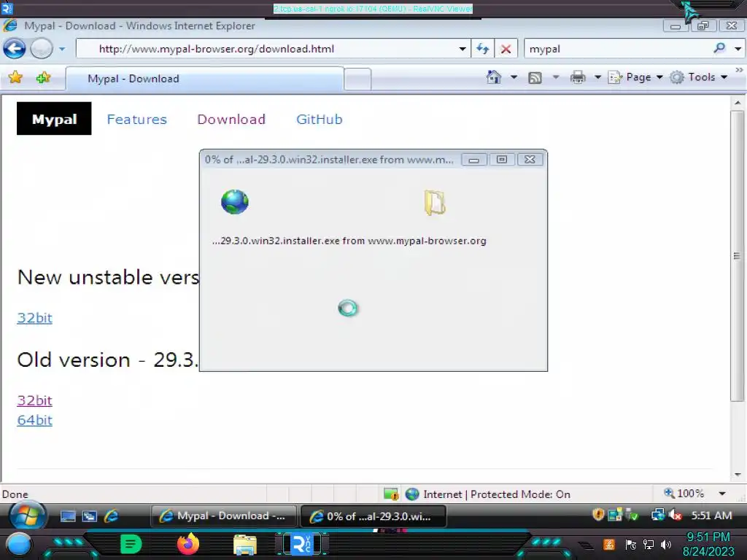Image resolution: width=747 pixels, height=560 pixels.
Task: Minimize the file download dialog
Action: [x=474, y=160]
